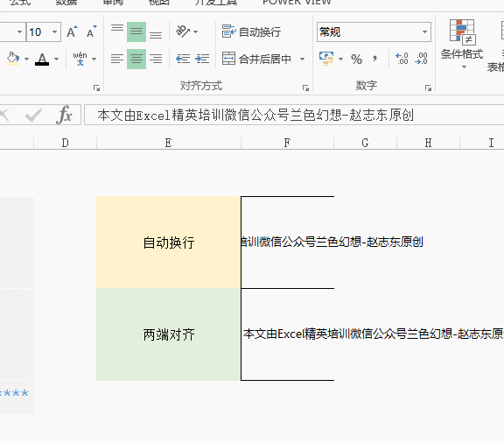This screenshot has height=443, width=504.
Task: Align text to the right
Action: click(156, 59)
